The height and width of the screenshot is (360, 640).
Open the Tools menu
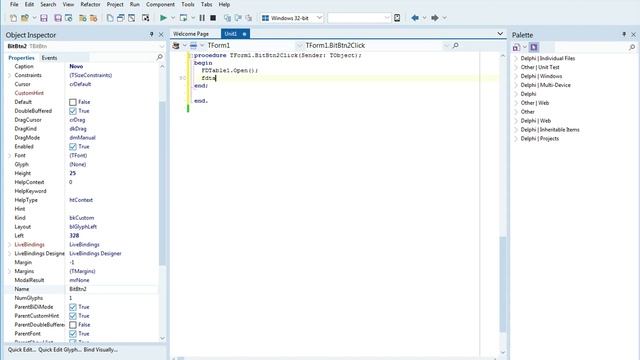click(x=188, y=4)
